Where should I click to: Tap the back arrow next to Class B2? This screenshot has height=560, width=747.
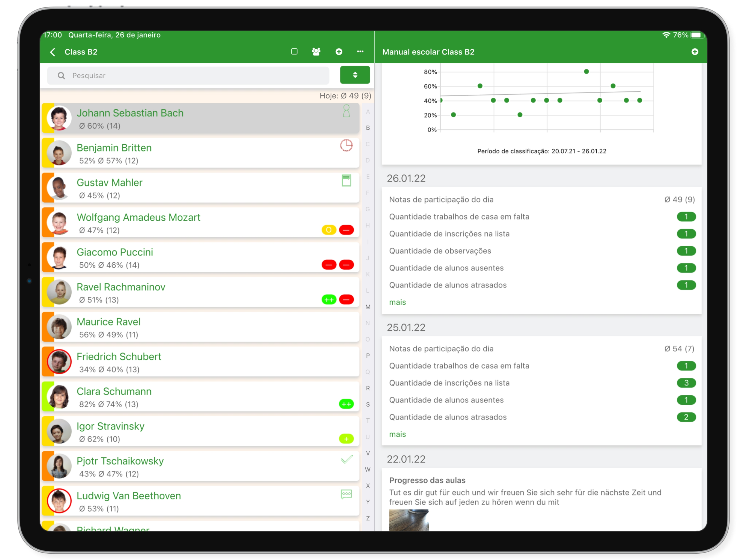coord(53,52)
